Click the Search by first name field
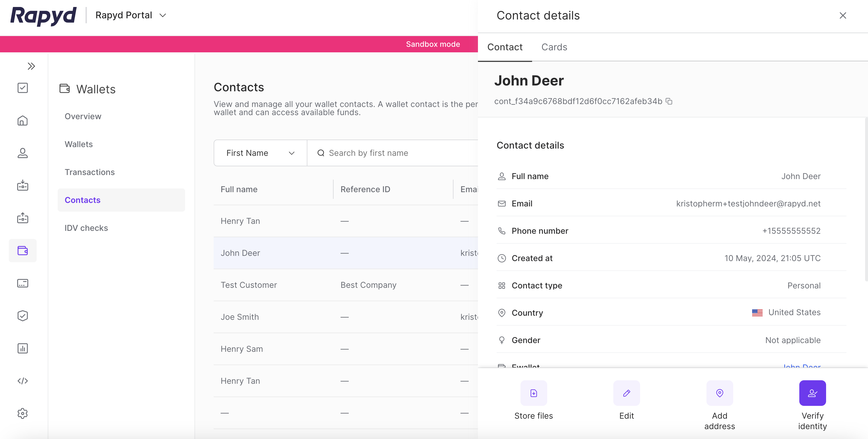 391,153
